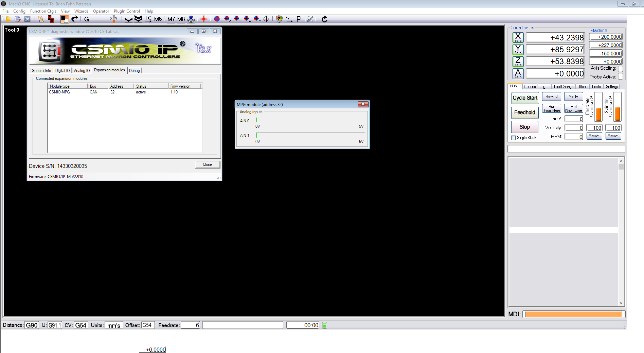Click the wrench and scissors tools icon
The width and height of the screenshot is (644, 353).
point(310,19)
